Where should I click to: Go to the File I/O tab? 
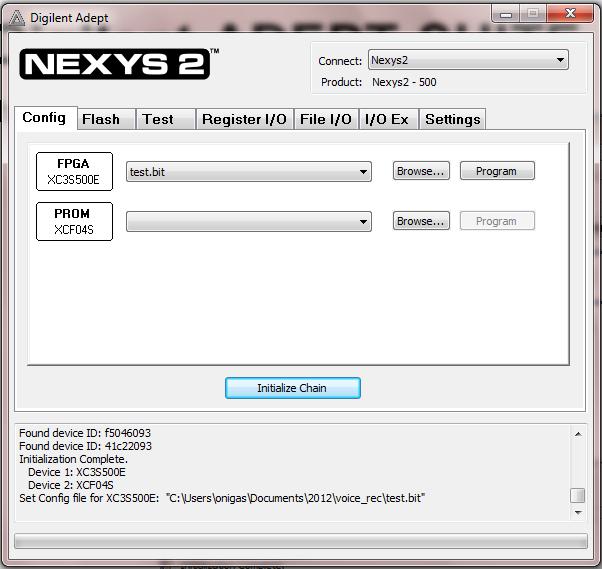coord(326,119)
